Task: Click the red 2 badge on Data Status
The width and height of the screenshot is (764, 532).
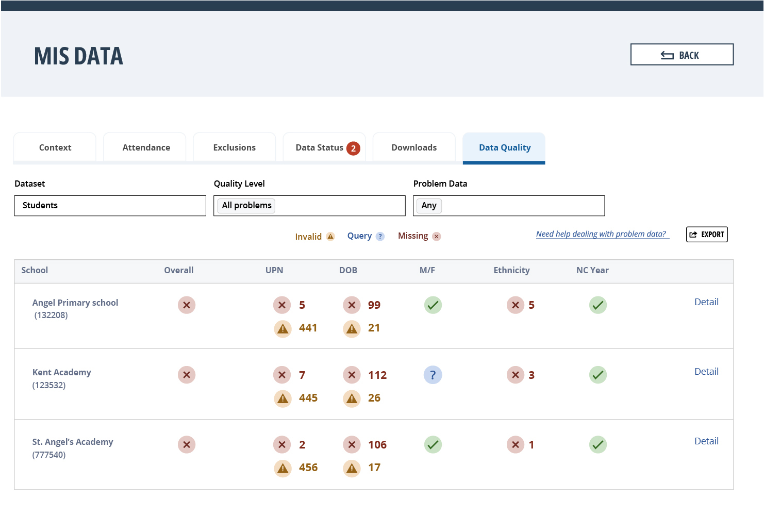Action: coord(353,148)
